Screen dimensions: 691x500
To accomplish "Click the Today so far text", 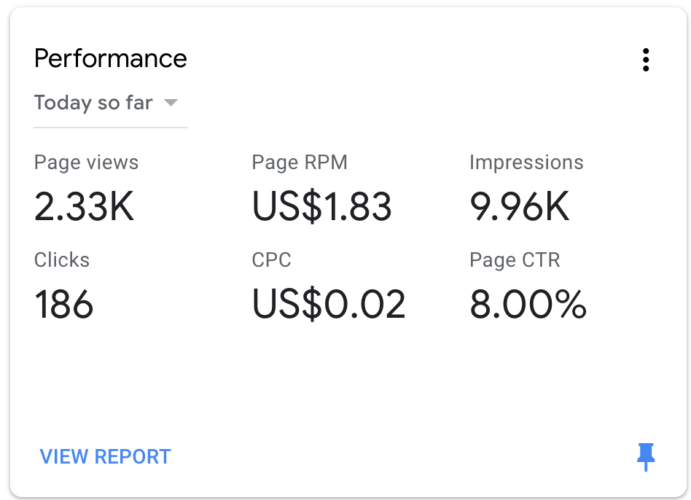I will click(x=93, y=103).
